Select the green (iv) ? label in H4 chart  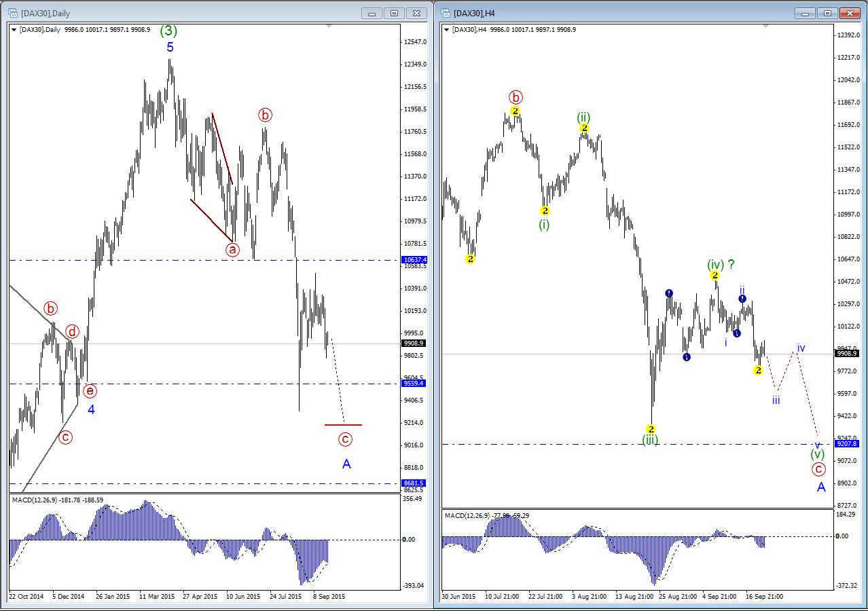(721, 264)
